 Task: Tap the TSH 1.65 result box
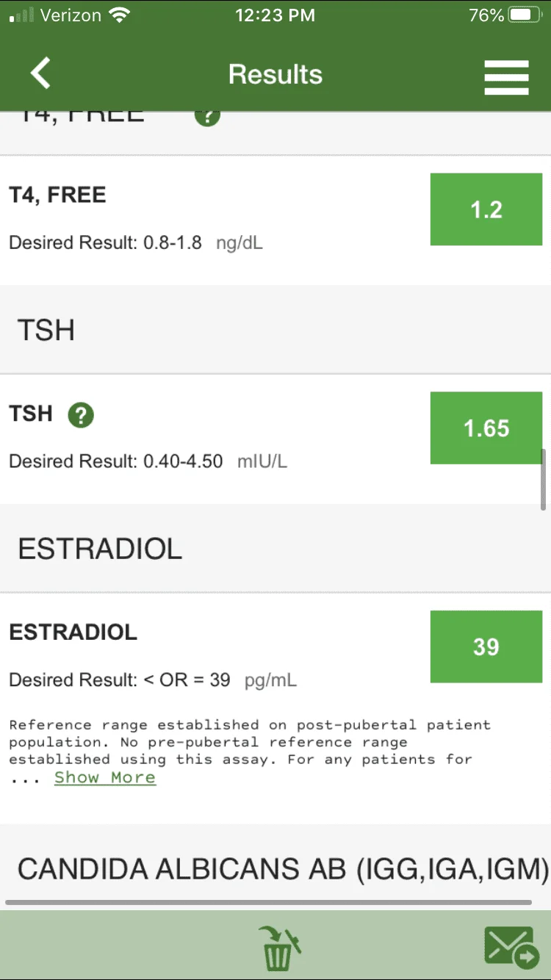pos(486,428)
